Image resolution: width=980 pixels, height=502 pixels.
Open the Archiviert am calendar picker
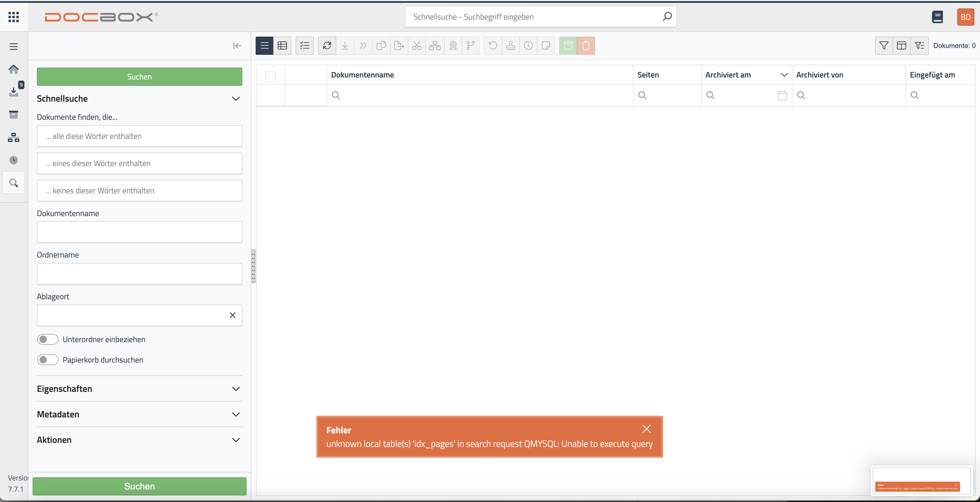pyautogui.click(x=782, y=95)
